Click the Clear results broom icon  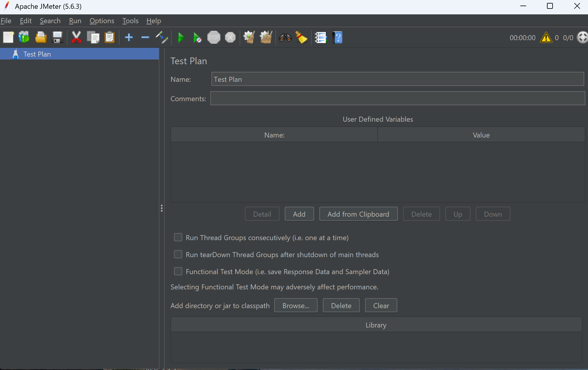pyautogui.click(x=249, y=38)
